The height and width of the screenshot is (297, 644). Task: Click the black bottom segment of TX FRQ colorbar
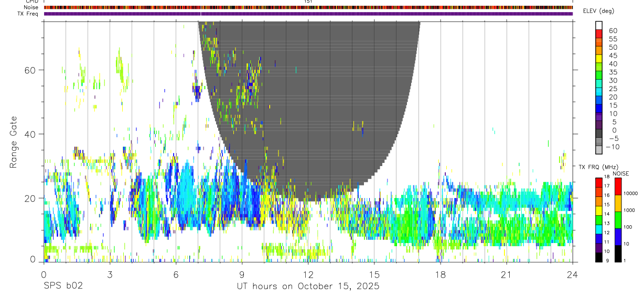(598, 257)
